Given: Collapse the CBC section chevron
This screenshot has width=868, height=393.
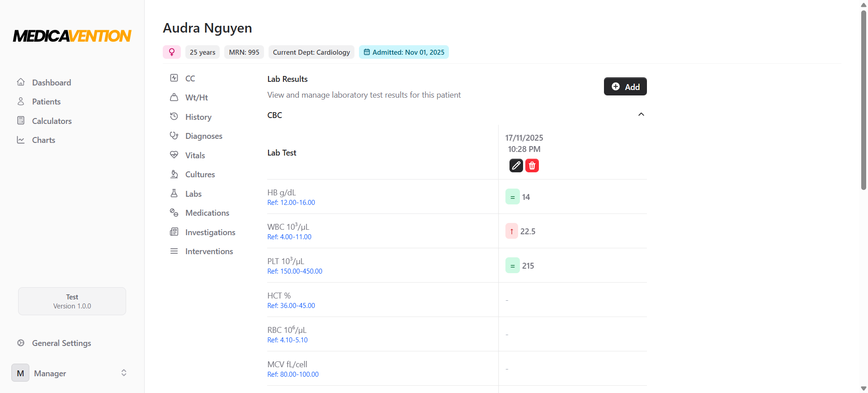Looking at the screenshot, I should pos(641,114).
